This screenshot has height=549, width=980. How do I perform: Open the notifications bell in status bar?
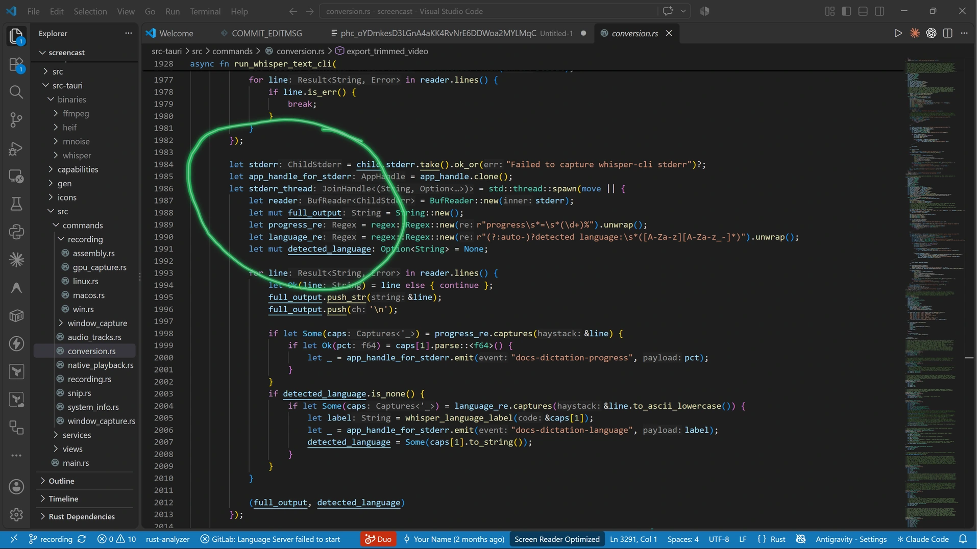(963, 539)
